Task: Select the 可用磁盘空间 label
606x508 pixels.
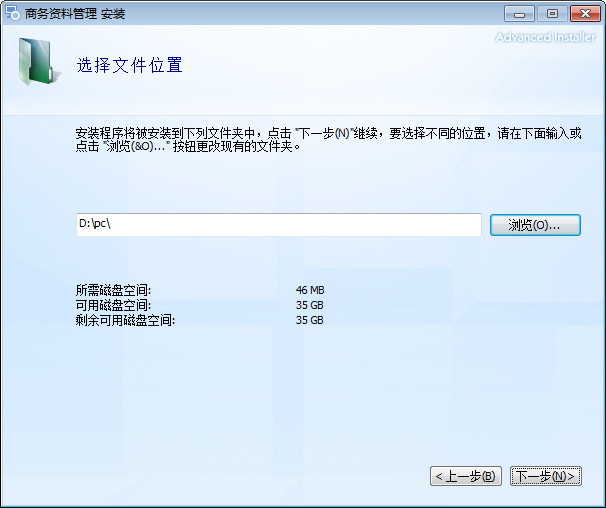Action: pyautogui.click(x=113, y=305)
